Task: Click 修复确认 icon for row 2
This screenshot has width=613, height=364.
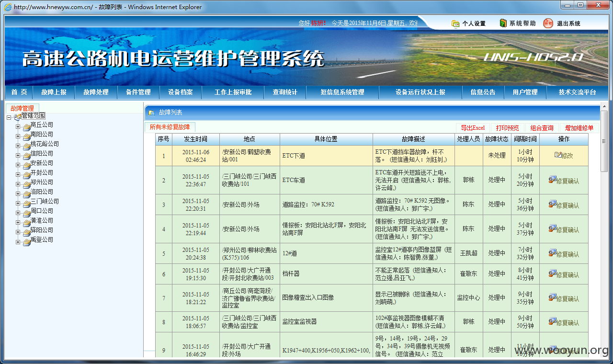Action: (x=552, y=180)
